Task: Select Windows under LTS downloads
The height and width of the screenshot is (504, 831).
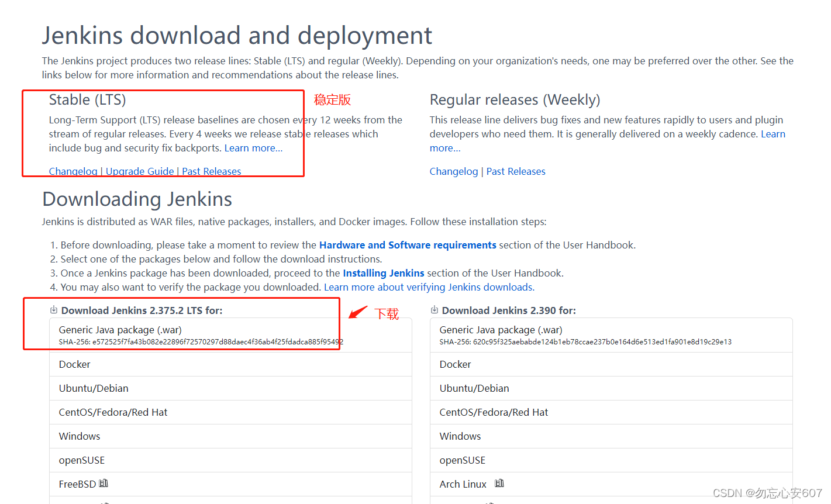Action: coord(230,436)
